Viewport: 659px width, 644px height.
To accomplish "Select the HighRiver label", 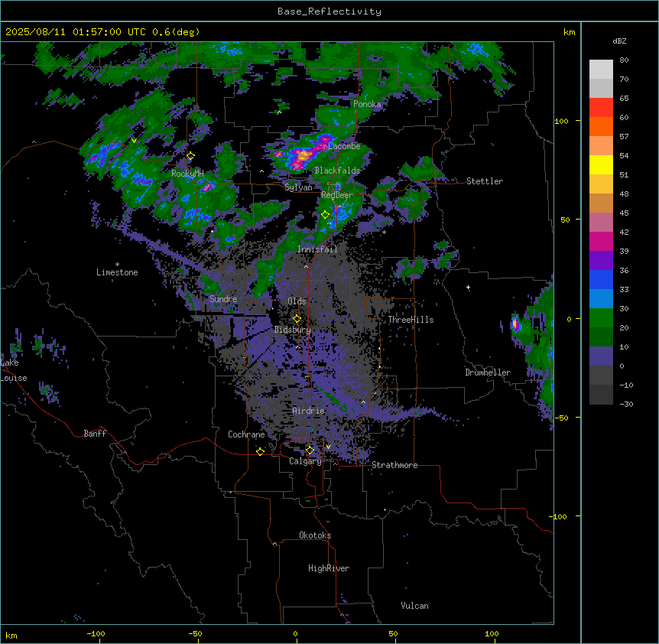I will tap(329, 568).
